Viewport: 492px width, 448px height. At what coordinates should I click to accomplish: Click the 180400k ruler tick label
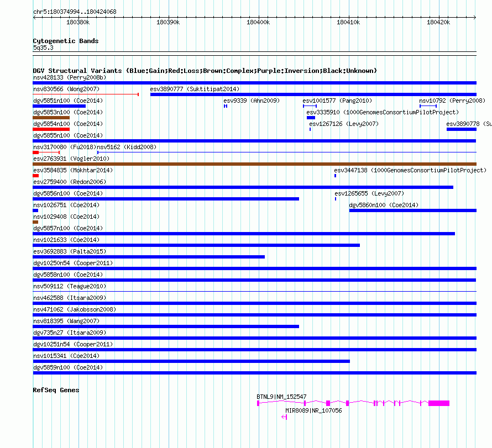[258, 22]
